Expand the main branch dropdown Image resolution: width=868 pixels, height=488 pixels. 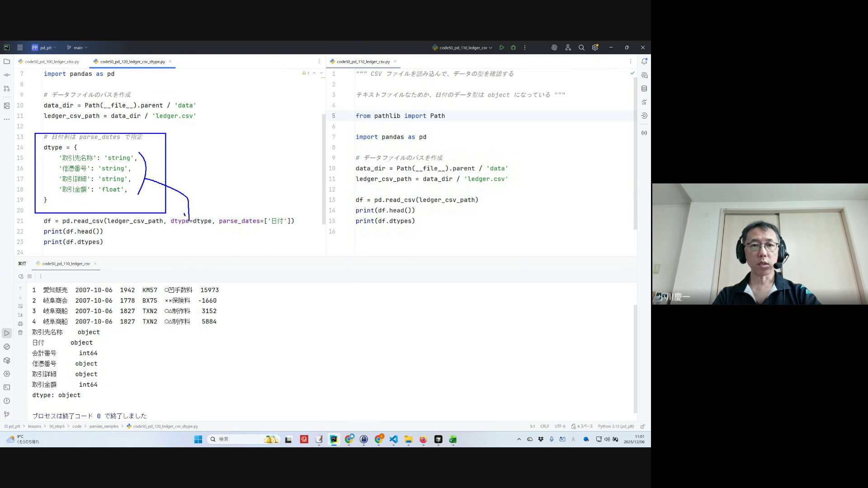[77, 47]
